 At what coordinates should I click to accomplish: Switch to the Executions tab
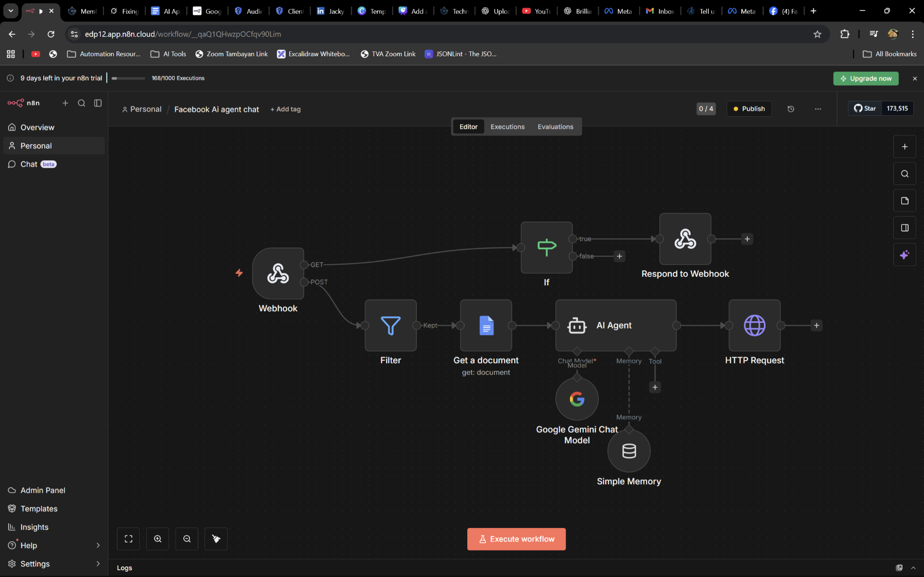point(507,127)
